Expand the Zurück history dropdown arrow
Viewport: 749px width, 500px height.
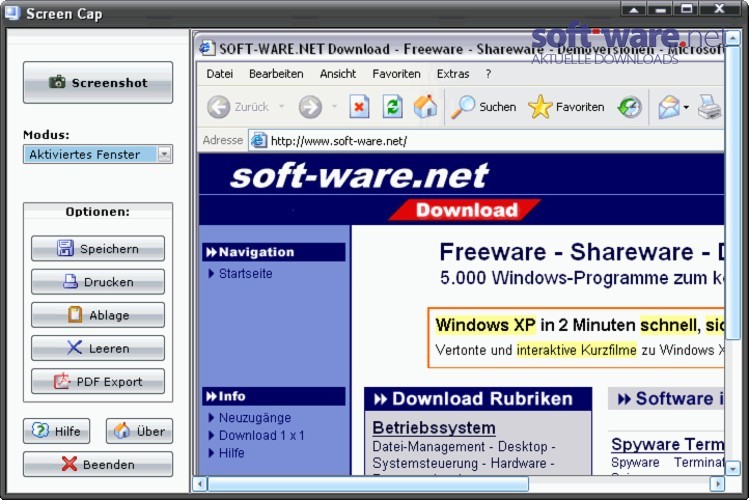coord(282,106)
